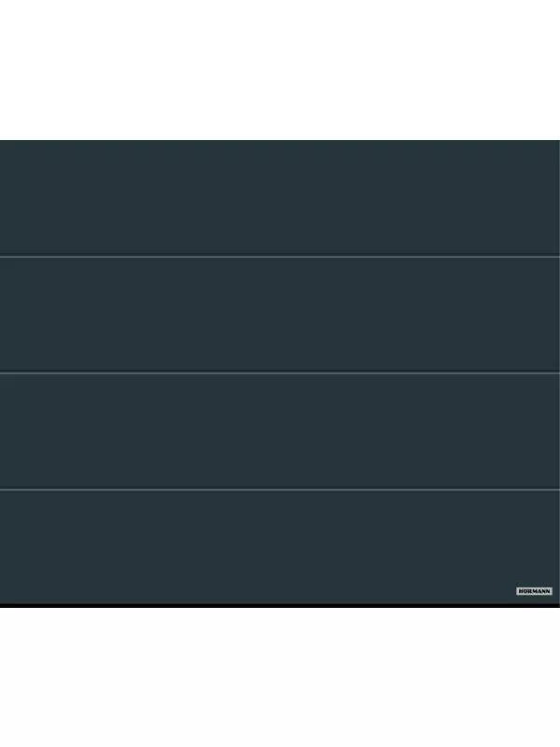Click the lowest horizontal groove line
This screenshot has width=560, height=747.
coord(280,488)
